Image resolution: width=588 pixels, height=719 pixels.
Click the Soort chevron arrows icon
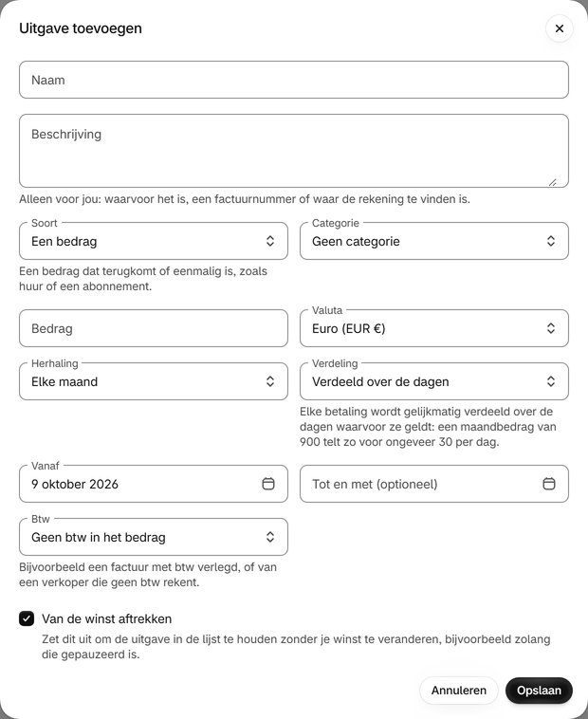click(270, 241)
